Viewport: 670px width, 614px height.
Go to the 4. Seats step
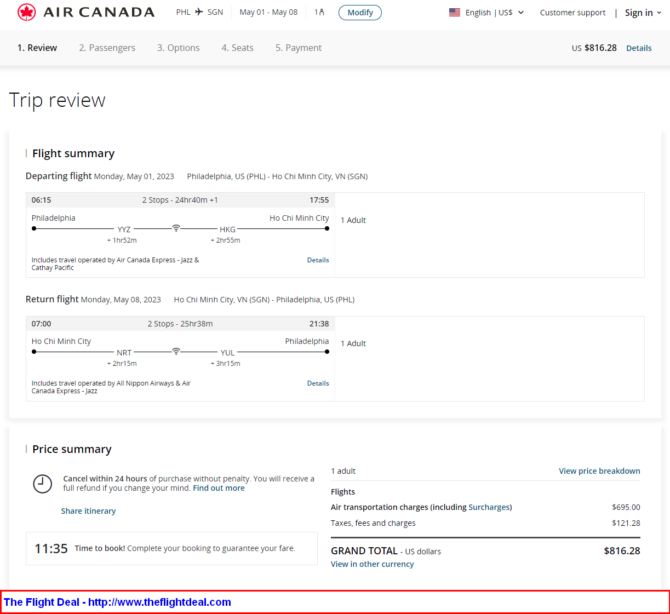tap(237, 48)
